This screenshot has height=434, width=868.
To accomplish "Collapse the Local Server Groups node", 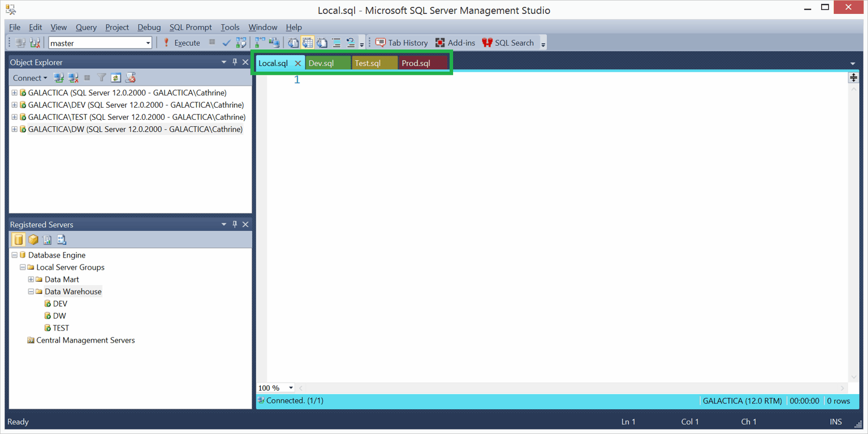I will tap(23, 267).
